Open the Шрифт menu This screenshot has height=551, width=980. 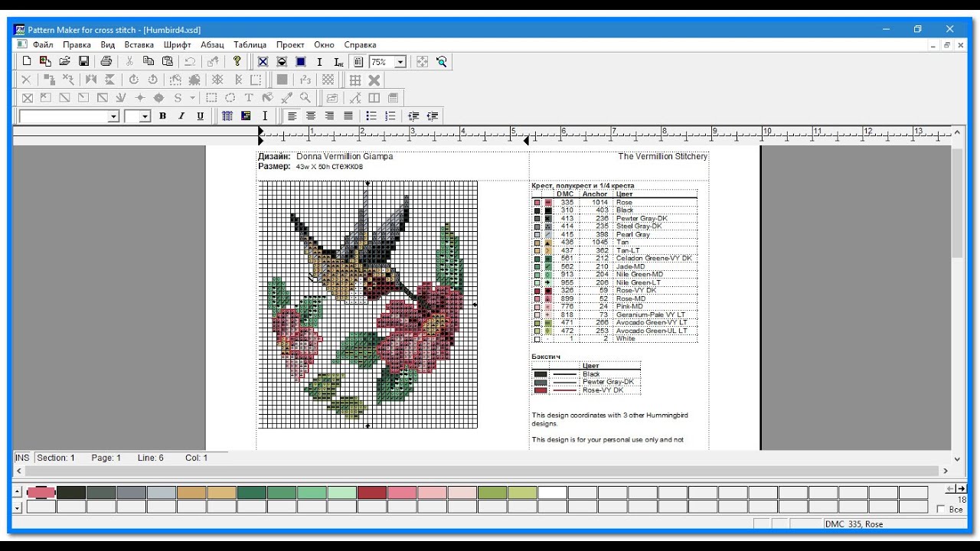177,44
